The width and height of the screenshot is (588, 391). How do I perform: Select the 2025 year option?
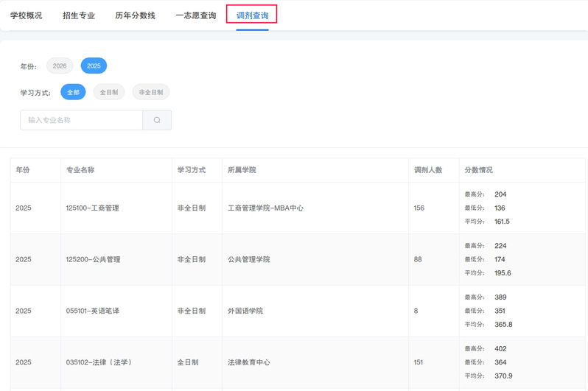pyautogui.click(x=94, y=66)
